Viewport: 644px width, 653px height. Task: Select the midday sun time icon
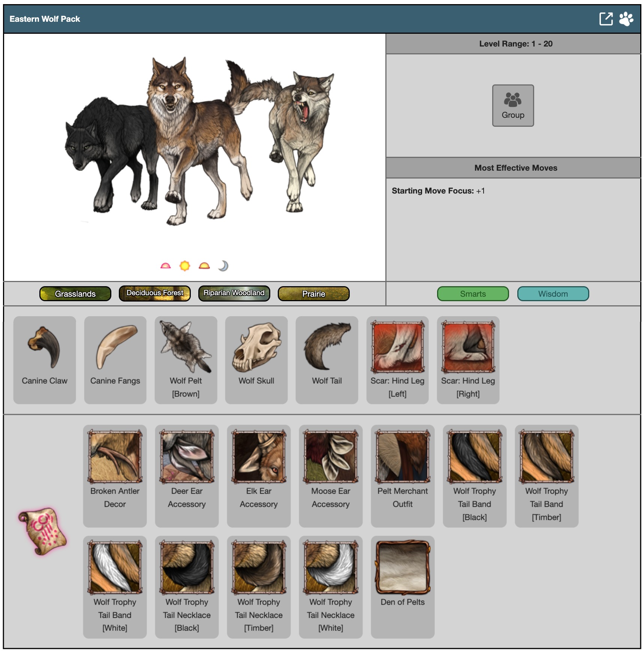click(185, 266)
